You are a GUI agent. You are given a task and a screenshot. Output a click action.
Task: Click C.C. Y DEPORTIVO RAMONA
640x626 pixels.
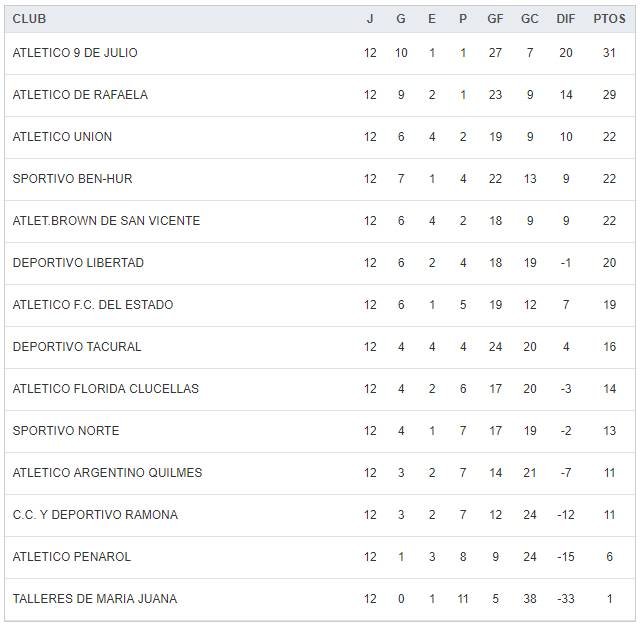(x=95, y=515)
